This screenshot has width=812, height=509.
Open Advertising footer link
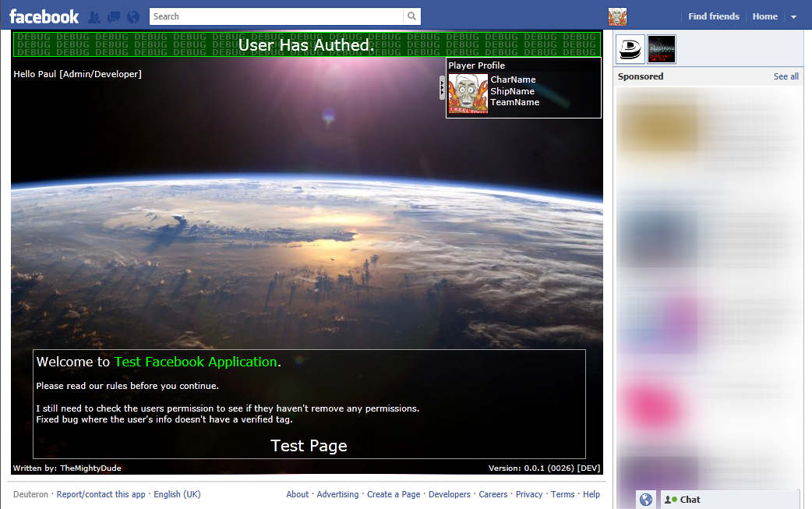point(337,494)
